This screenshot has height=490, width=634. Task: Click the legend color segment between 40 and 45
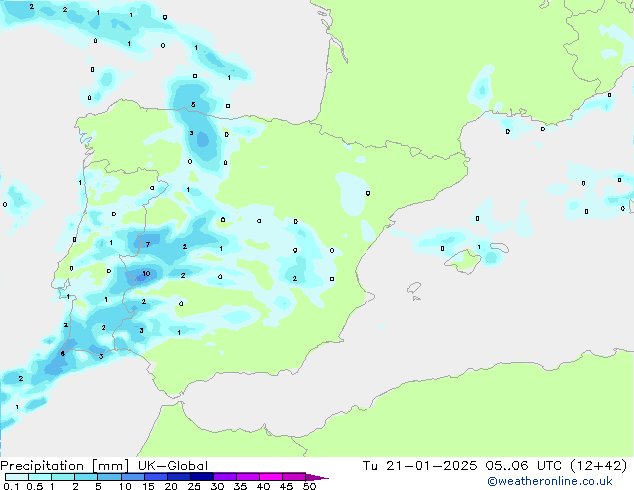[x=271, y=477]
